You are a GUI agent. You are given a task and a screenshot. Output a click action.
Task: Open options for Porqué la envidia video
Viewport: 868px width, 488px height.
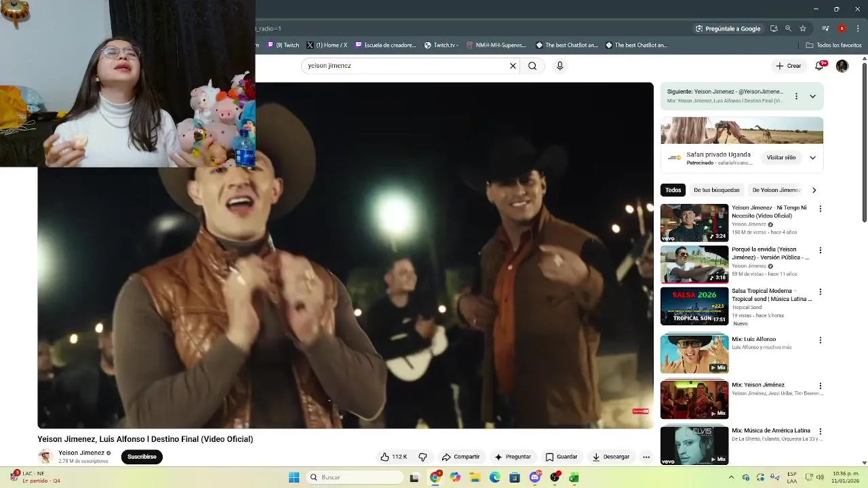click(820, 250)
